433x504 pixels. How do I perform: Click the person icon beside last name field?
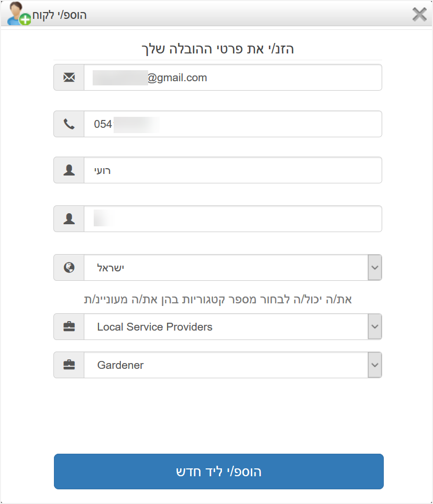point(69,219)
